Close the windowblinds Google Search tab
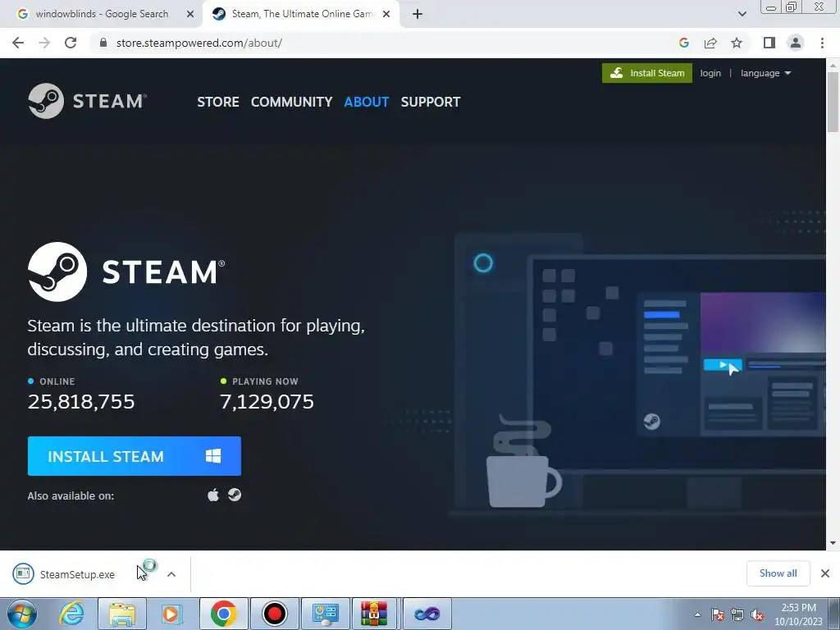This screenshot has height=630, width=840. (x=190, y=15)
